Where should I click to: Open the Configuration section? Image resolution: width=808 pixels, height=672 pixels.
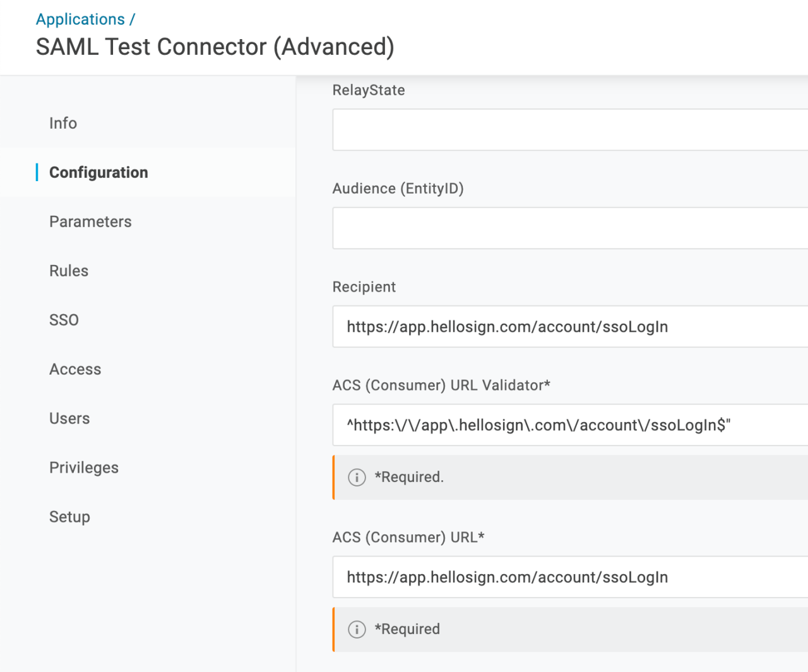point(98,172)
